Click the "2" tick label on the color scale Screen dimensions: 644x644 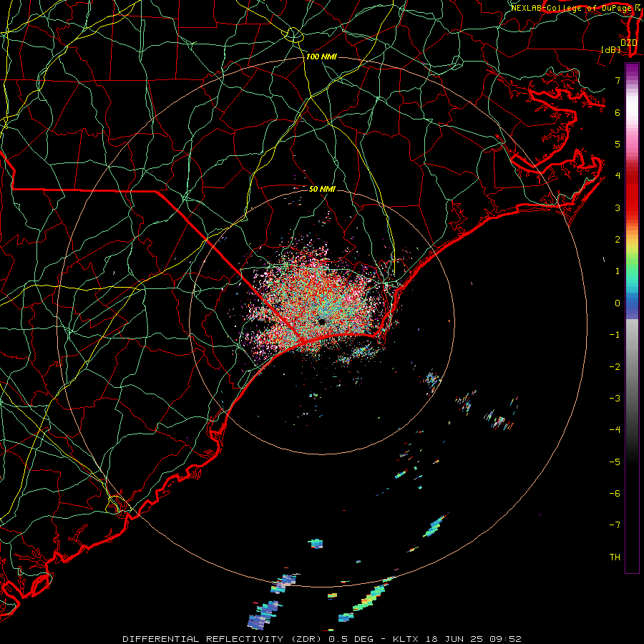click(x=618, y=240)
